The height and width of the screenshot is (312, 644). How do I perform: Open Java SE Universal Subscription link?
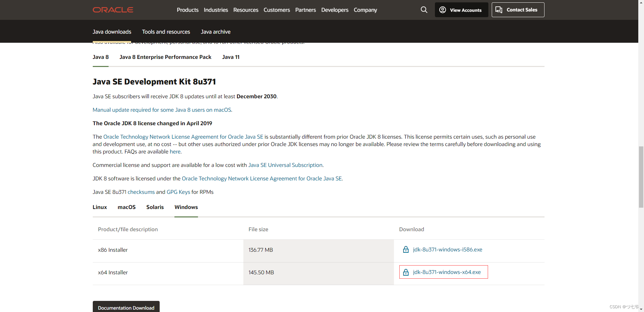point(285,165)
